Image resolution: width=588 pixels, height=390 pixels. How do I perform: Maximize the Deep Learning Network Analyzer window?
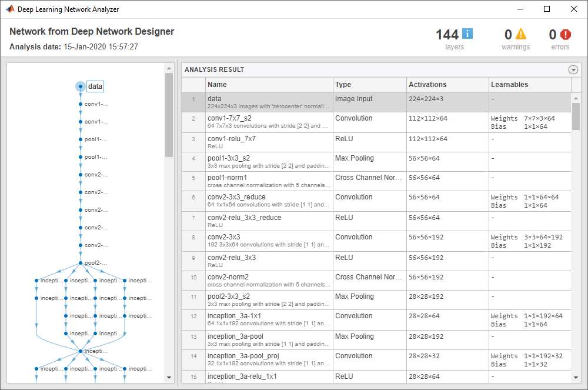547,9
